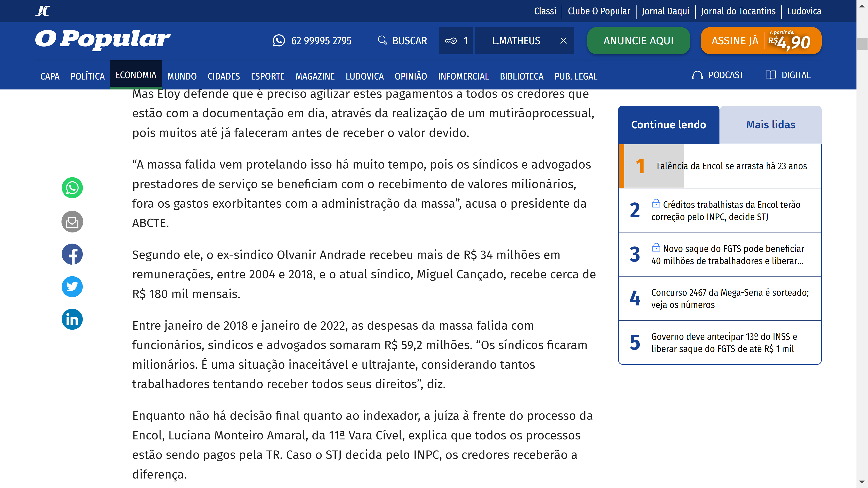Click the page vertical scrollbar thumb

[x=862, y=44]
